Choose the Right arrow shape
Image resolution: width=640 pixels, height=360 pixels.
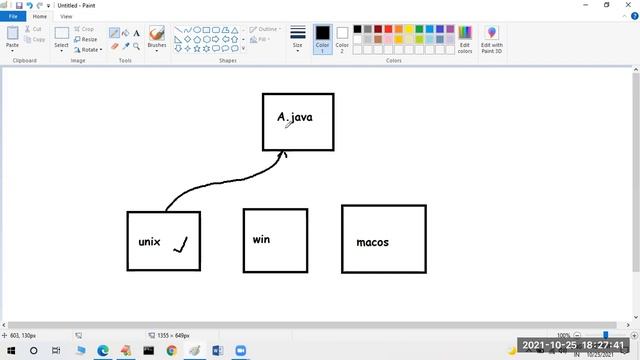[x=216, y=39]
